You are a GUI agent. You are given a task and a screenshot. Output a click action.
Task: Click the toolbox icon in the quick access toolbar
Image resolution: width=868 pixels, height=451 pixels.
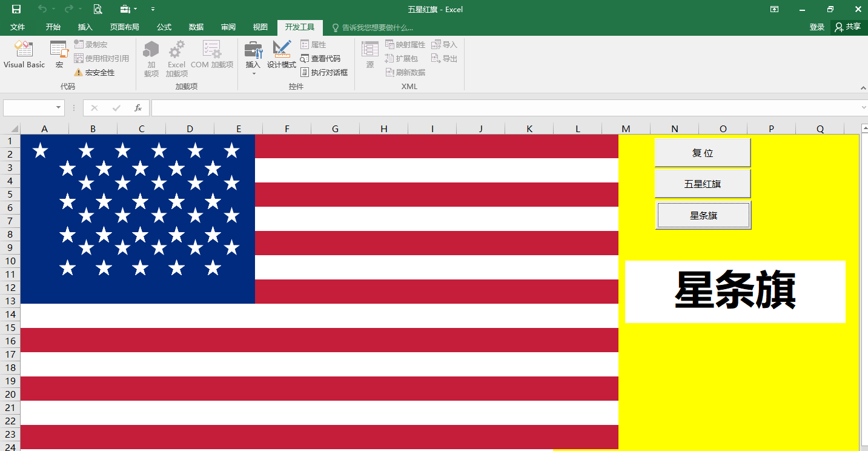point(125,9)
